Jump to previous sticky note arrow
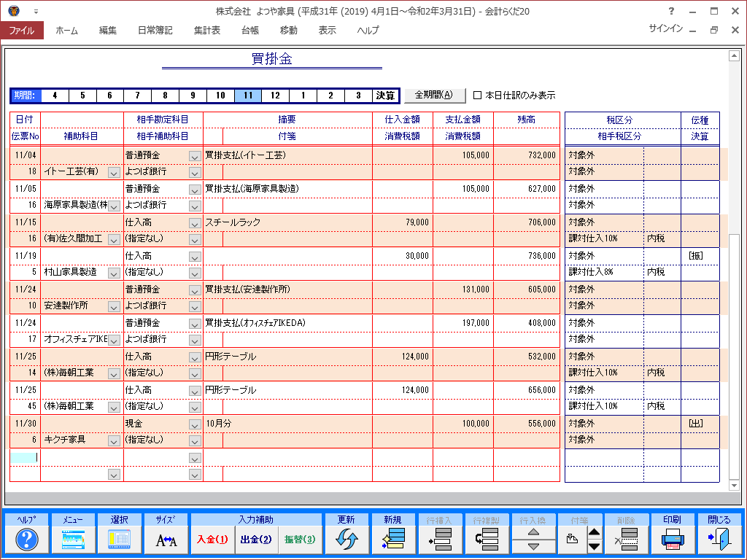This screenshot has width=747, height=560. pyautogui.click(x=595, y=532)
